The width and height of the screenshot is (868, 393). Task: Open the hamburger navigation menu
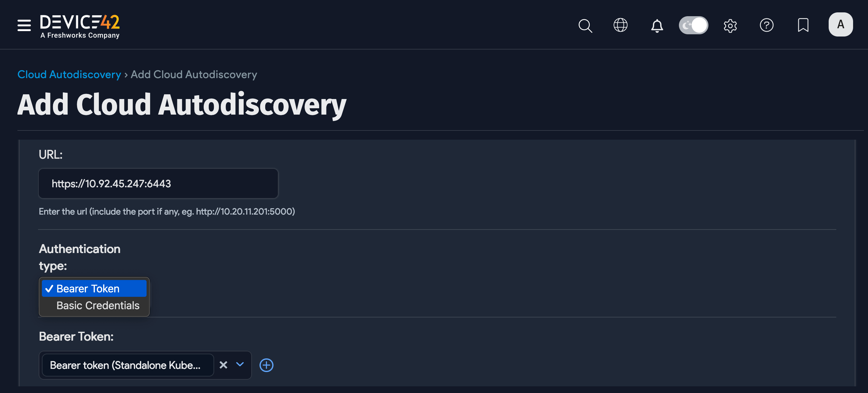click(x=24, y=25)
